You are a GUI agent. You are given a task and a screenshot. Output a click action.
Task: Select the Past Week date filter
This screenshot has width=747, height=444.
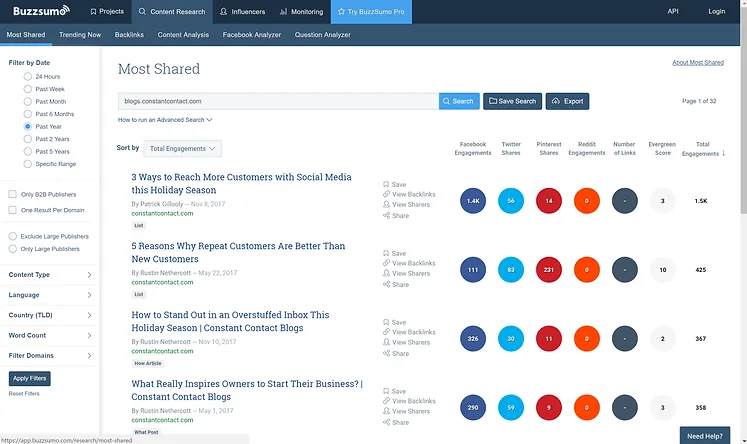[x=28, y=89]
